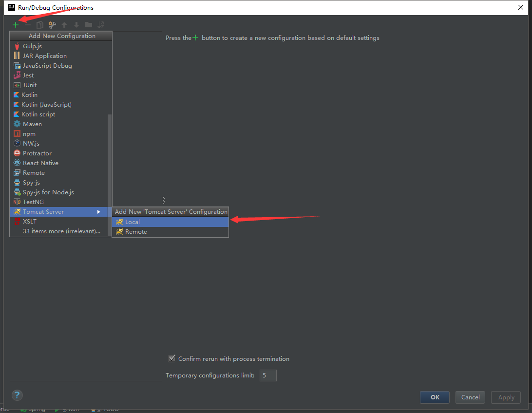Click the Create New Folder icon
Image resolution: width=532 pixels, height=413 pixels.
click(89, 25)
